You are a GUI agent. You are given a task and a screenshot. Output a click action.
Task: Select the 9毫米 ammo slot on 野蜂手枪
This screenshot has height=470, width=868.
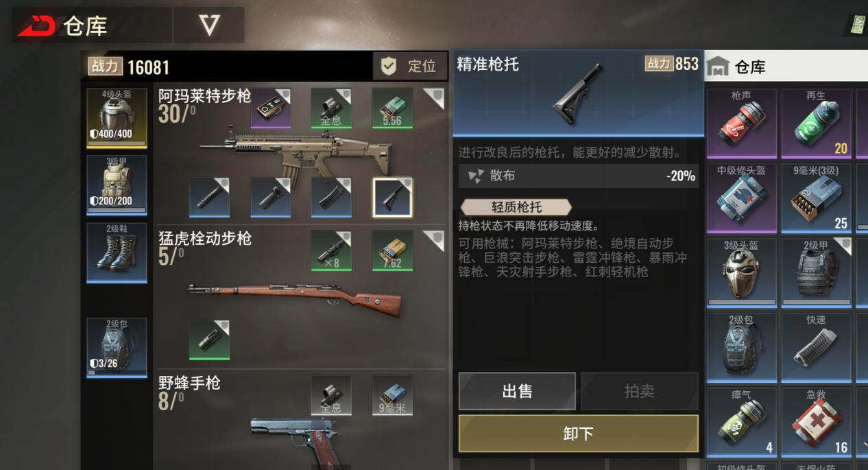[392, 395]
